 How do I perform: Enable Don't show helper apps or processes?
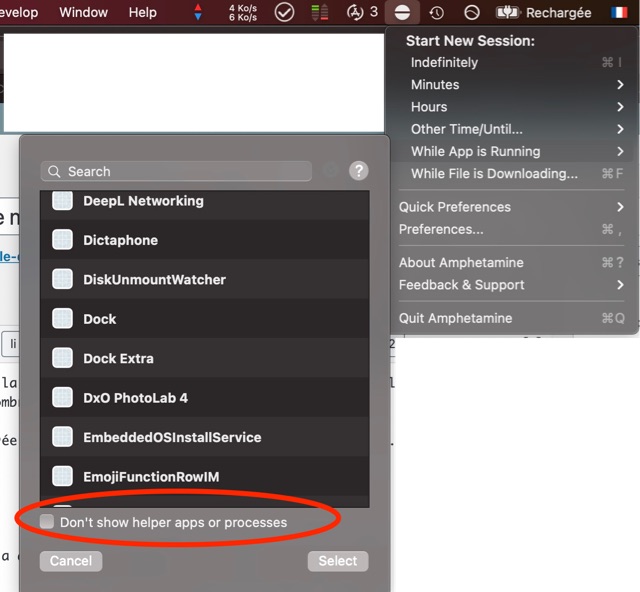(47, 522)
